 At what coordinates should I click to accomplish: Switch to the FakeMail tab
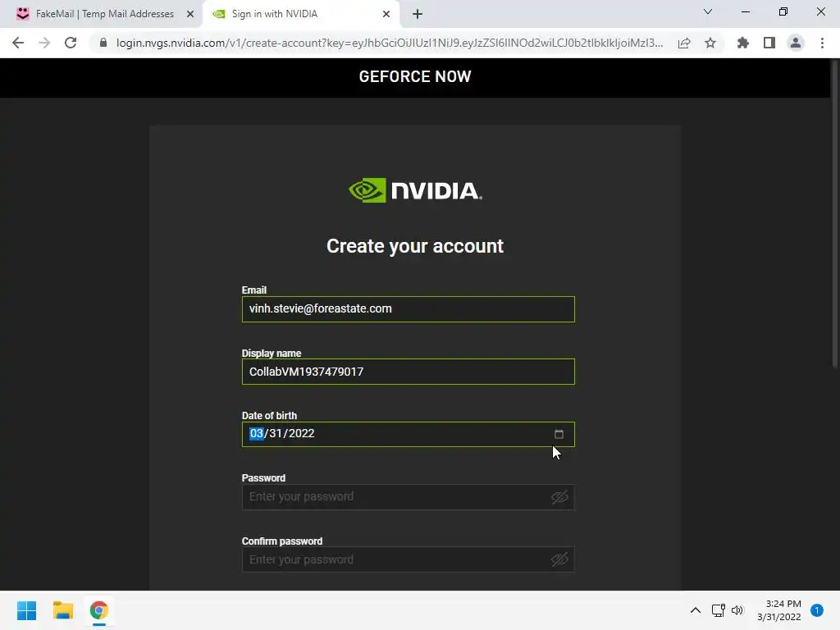pyautogui.click(x=104, y=14)
